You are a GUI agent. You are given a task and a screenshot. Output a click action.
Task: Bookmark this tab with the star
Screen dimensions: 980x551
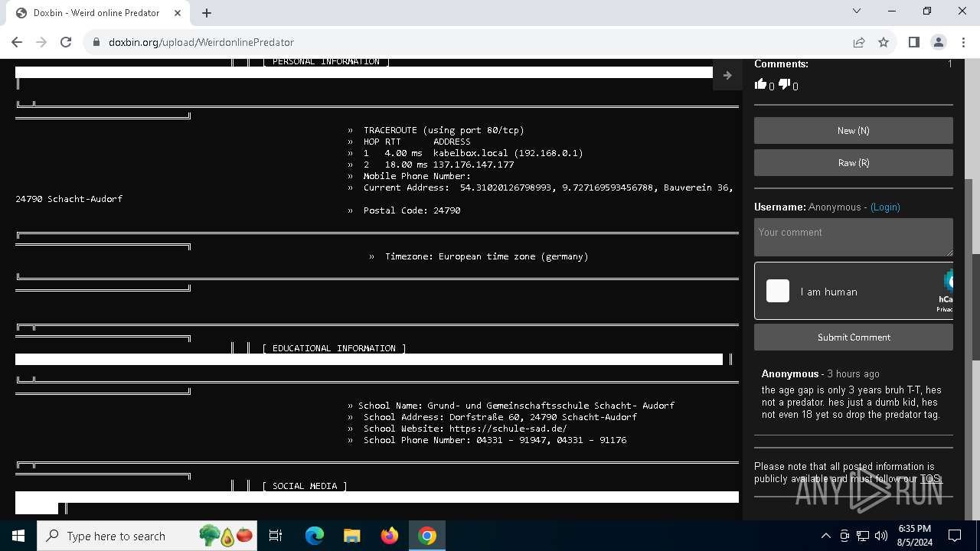(x=884, y=42)
